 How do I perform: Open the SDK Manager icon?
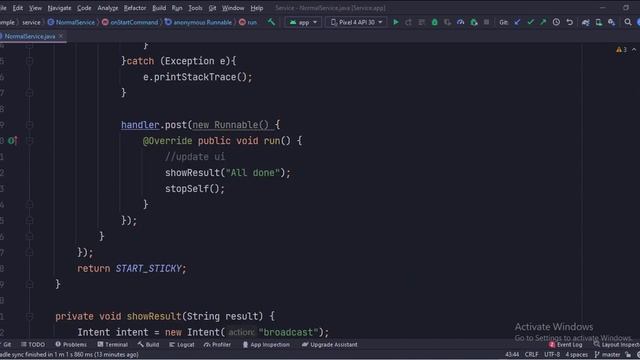pyautogui.click(x=611, y=22)
